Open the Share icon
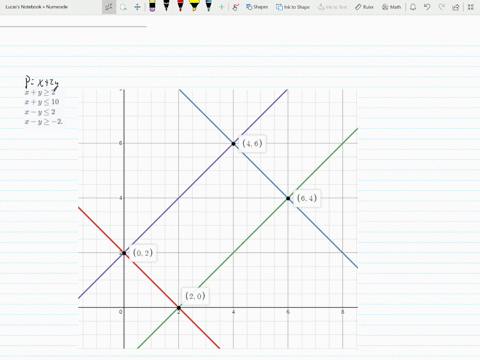 (456, 7)
